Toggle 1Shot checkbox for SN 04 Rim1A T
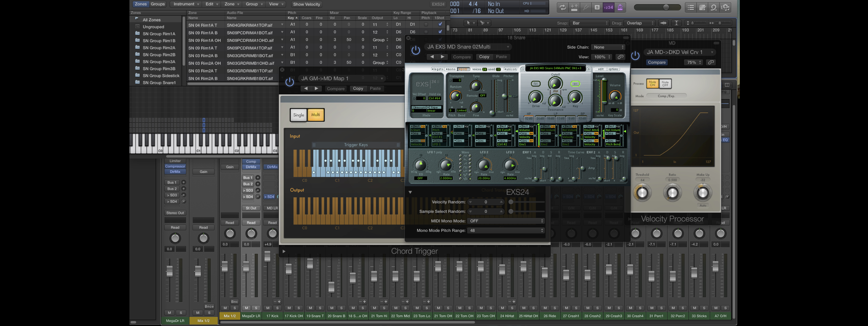Screen dimensions: 868x326 pos(440,24)
